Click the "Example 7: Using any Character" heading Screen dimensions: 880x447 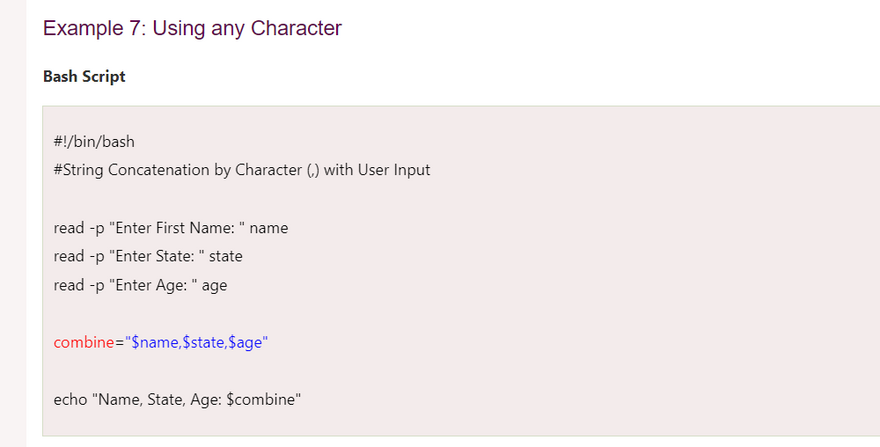pyautogui.click(x=192, y=28)
